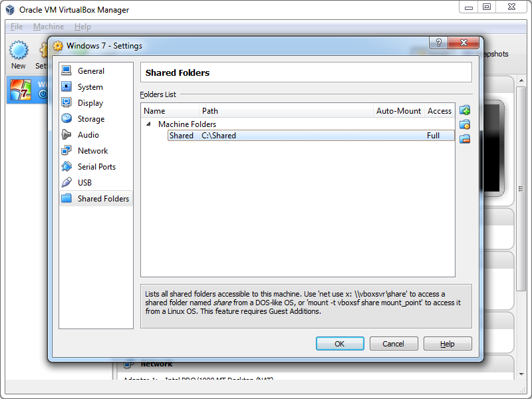Select the Display settings category
The image size is (532, 399).
pyautogui.click(x=90, y=103)
